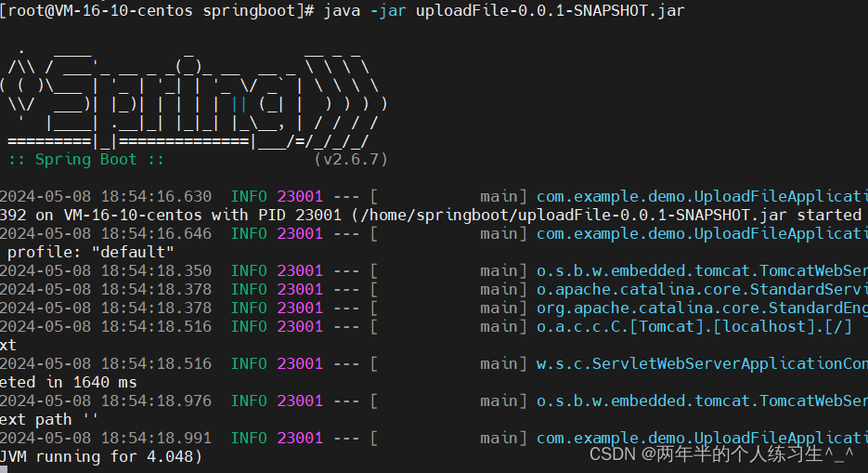Click the w.s.c.ServletWebServerApplicationCon logger
868x473 pixels.
click(x=702, y=364)
